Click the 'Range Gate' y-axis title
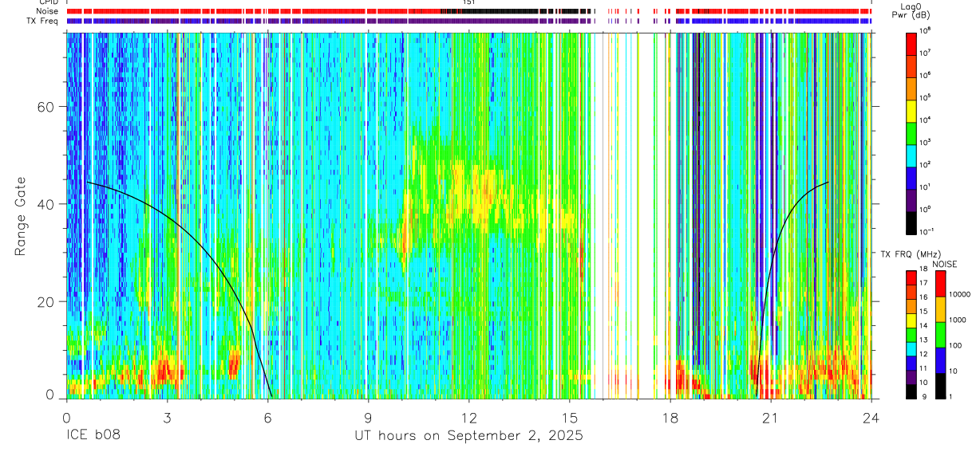This screenshot has width=980, height=452. pos(20,217)
